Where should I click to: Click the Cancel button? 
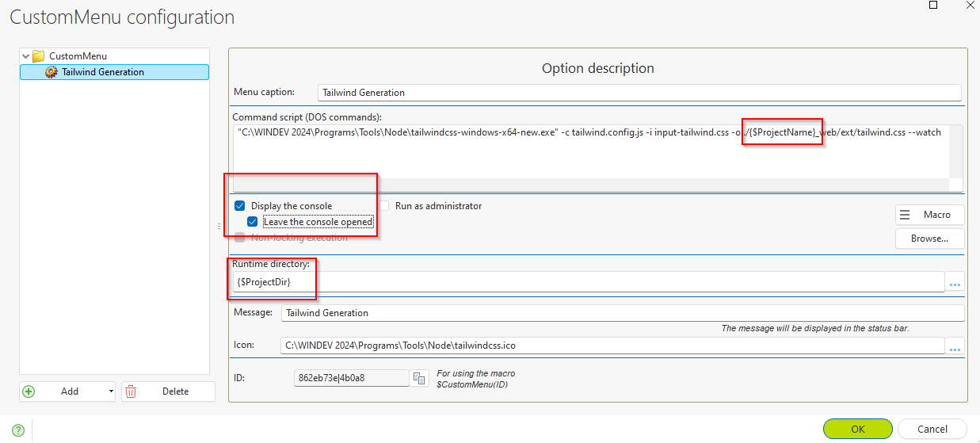[932, 429]
